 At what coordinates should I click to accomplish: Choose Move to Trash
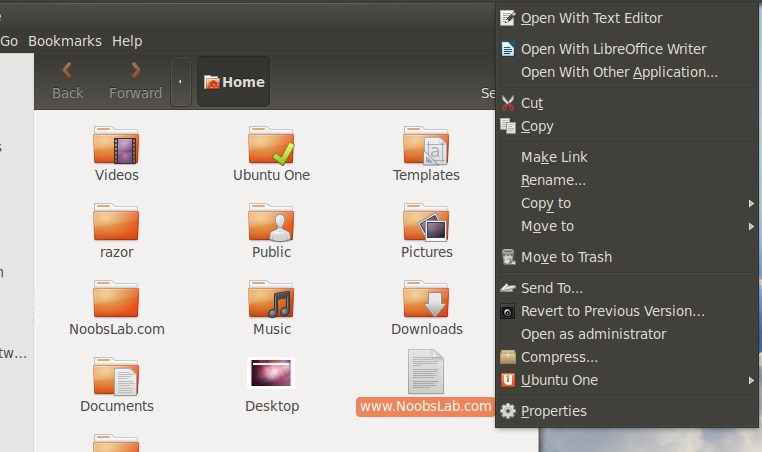[x=627, y=257]
